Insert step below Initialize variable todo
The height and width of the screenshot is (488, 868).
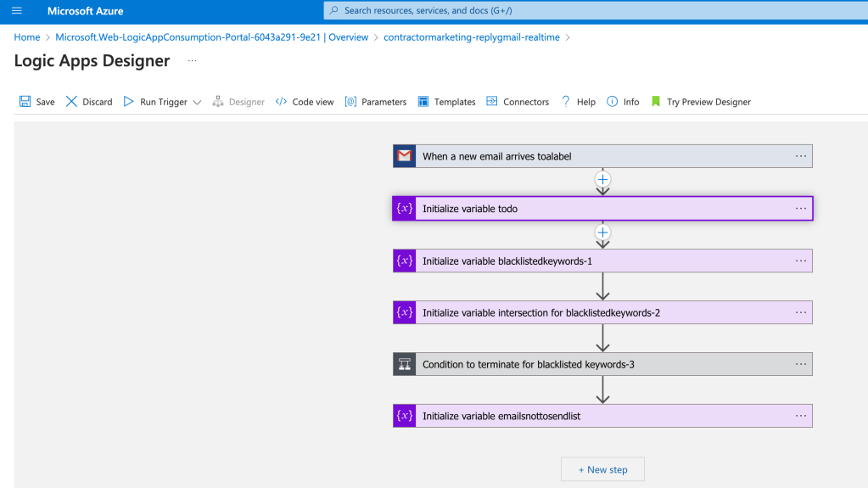tap(602, 232)
